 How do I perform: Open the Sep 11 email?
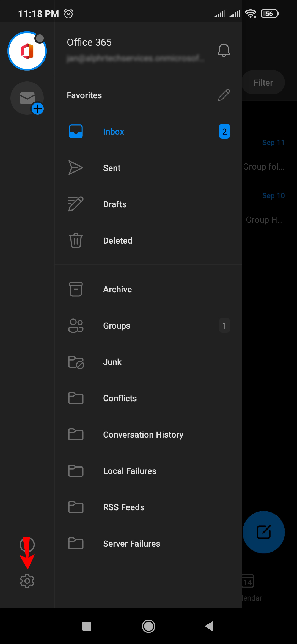tap(269, 154)
